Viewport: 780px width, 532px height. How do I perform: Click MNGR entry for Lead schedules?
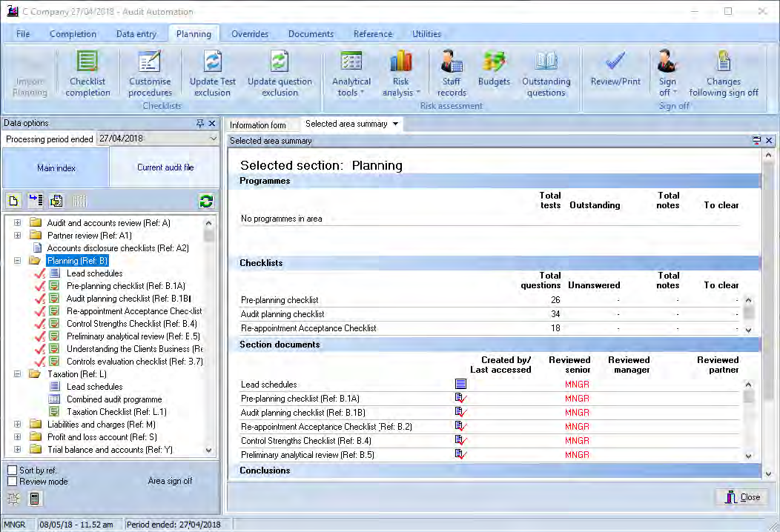click(577, 385)
